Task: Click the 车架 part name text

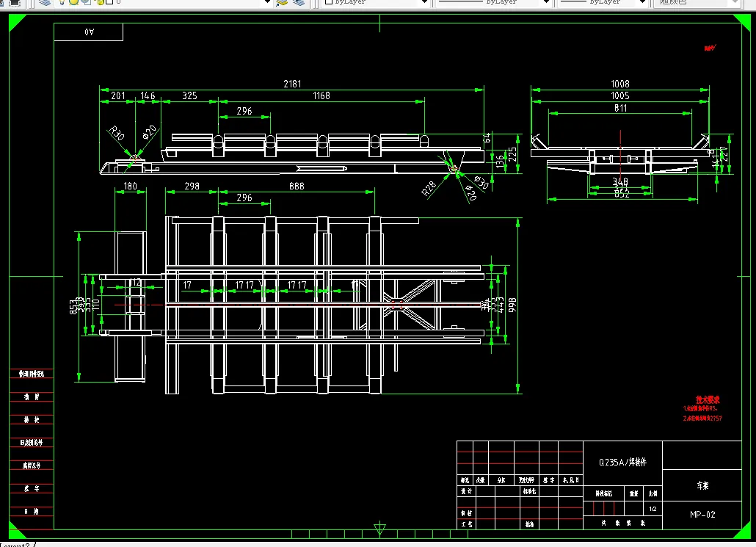Action: click(x=703, y=486)
